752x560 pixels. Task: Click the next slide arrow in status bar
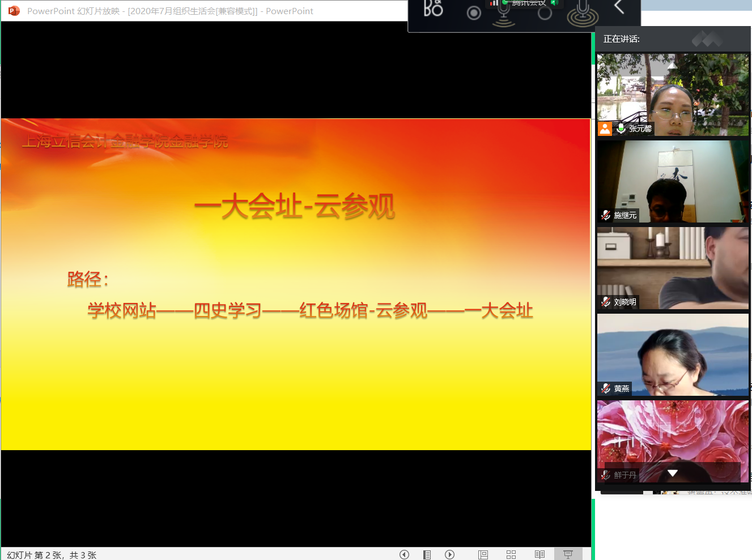[x=449, y=555]
